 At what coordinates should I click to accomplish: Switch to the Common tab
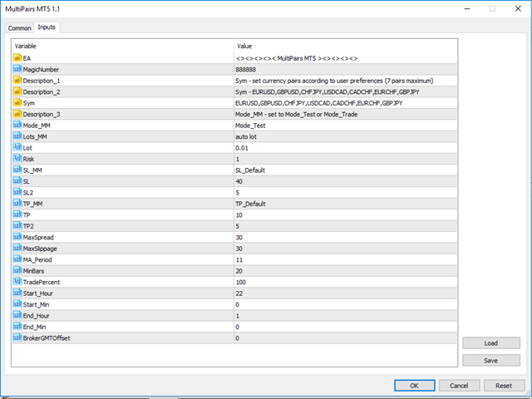19,27
